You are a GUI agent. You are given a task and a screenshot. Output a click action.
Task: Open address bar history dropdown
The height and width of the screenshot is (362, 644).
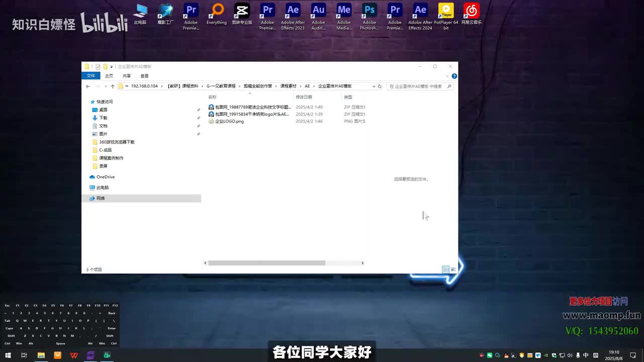click(373, 86)
